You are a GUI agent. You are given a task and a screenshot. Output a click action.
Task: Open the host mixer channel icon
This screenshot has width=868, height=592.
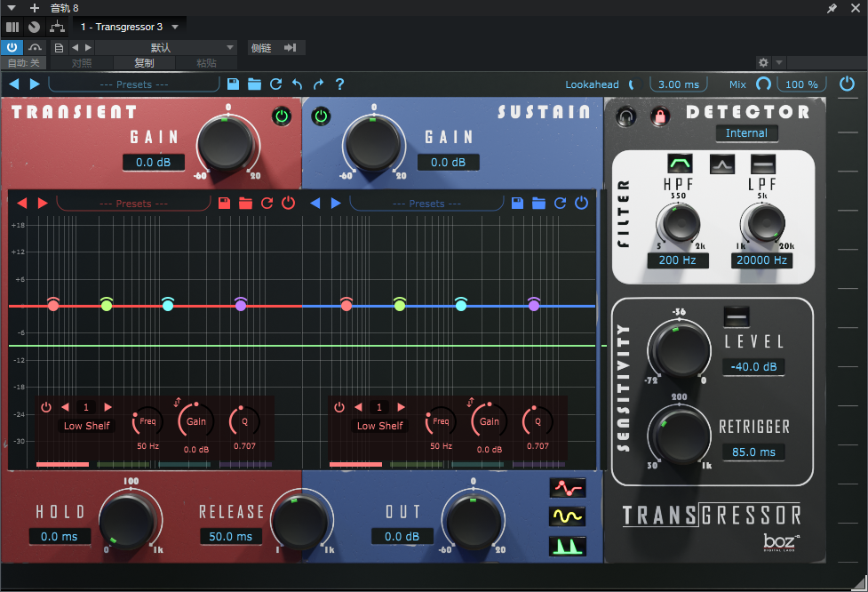click(12, 27)
